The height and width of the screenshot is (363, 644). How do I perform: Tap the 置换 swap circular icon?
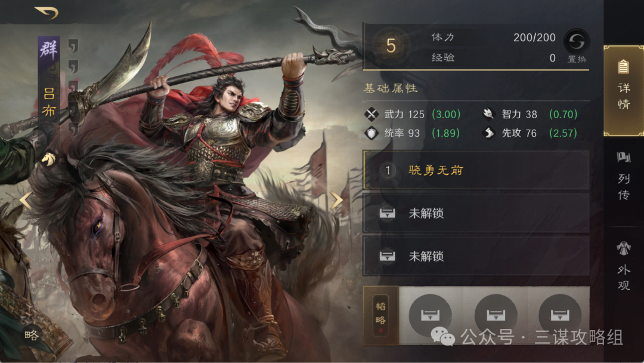click(577, 42)
